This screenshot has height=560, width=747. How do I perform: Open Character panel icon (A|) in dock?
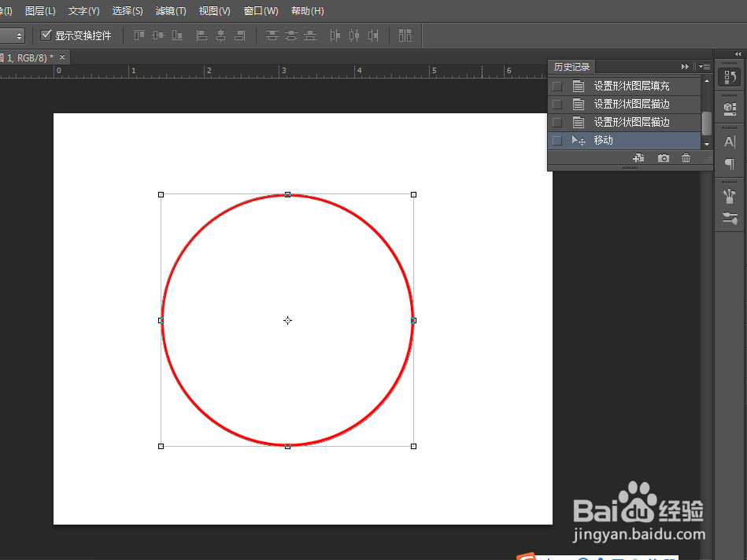tap(730, 142)
